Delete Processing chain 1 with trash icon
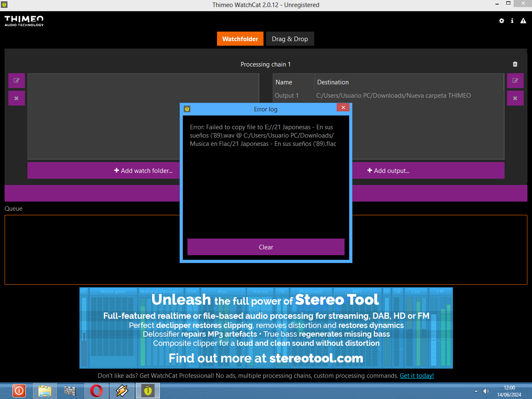This screenshot has height=399, width=532. 515,64
